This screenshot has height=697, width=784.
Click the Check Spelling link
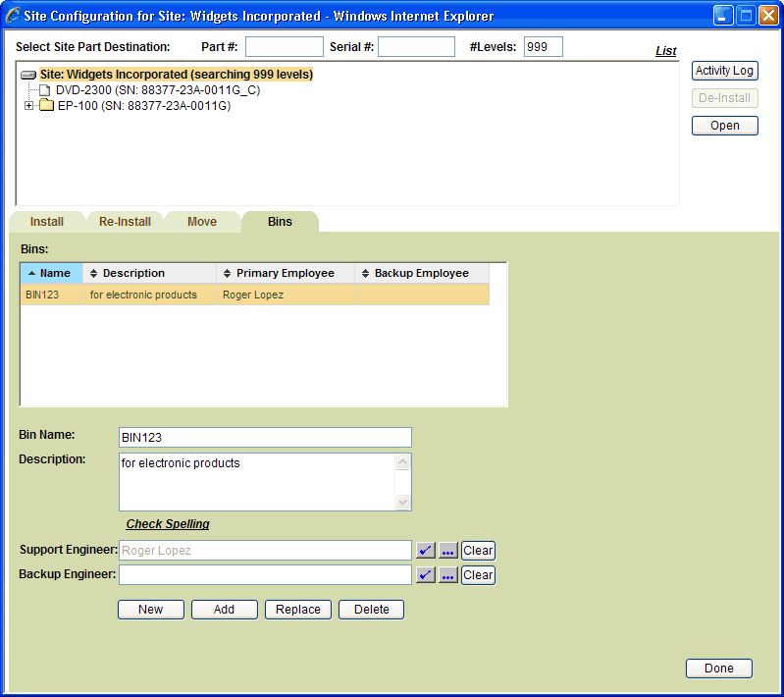coord(168,524)
